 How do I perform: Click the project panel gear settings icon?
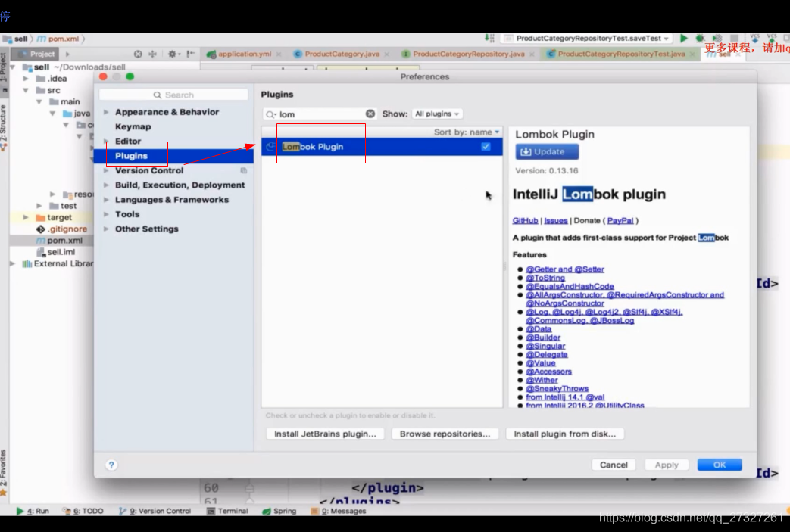click(173, 54)
